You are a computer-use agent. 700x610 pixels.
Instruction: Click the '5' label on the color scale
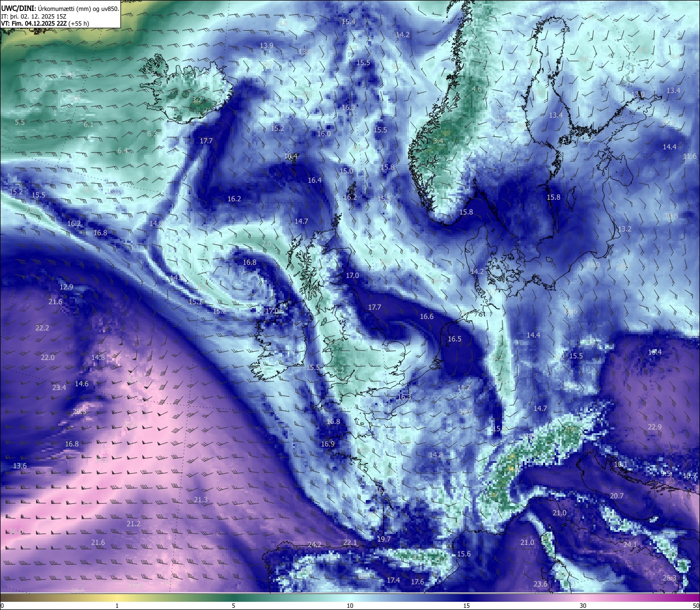234,606
